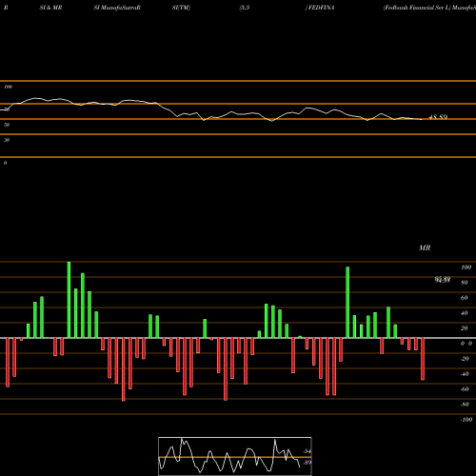Click the end point of RSI line near 48.89
Screen dimensions: 476x476
coord(422,119)
